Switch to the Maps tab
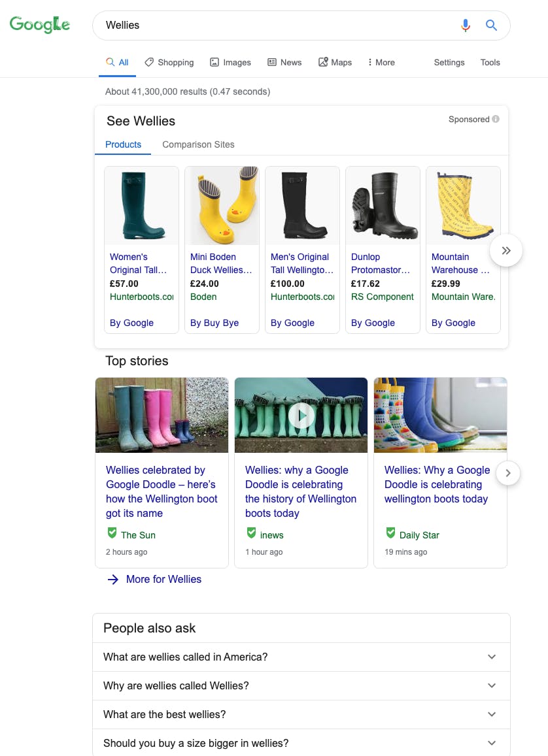This screenshot has height=756, width=548. [335, 62]
